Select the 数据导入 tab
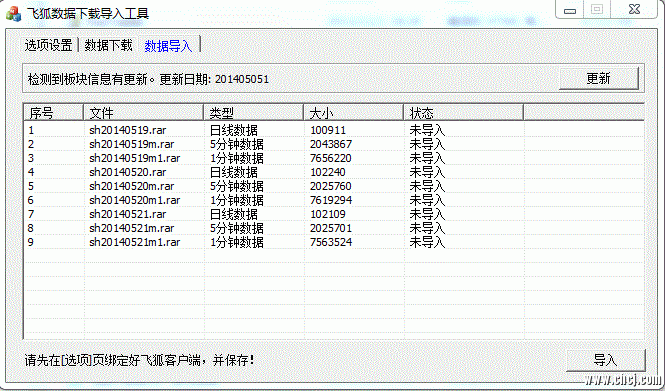Image resolution: width=665 pixels, height=391 pixels. coord(168,45)
